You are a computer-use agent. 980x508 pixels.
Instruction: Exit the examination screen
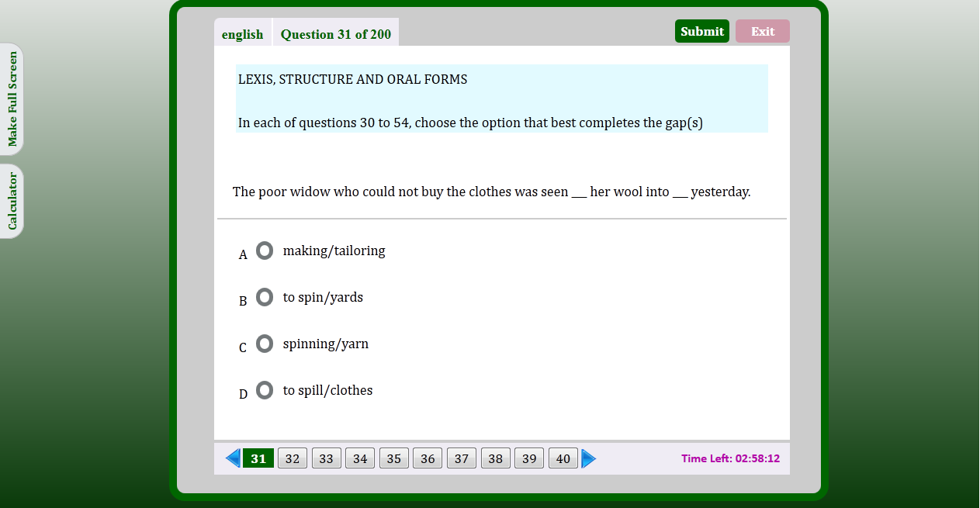pos(762,31)
